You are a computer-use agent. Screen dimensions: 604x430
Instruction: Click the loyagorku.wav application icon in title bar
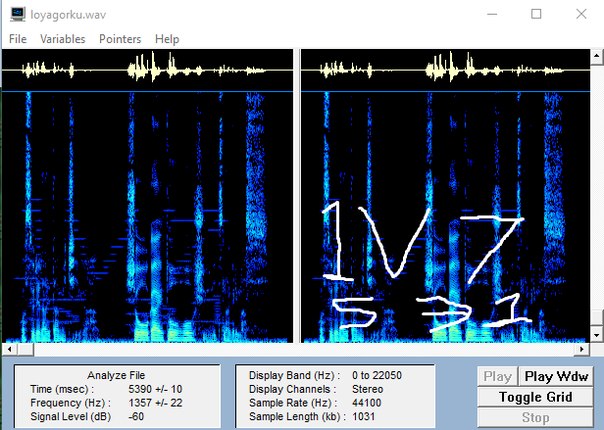(x=17, y=14)
